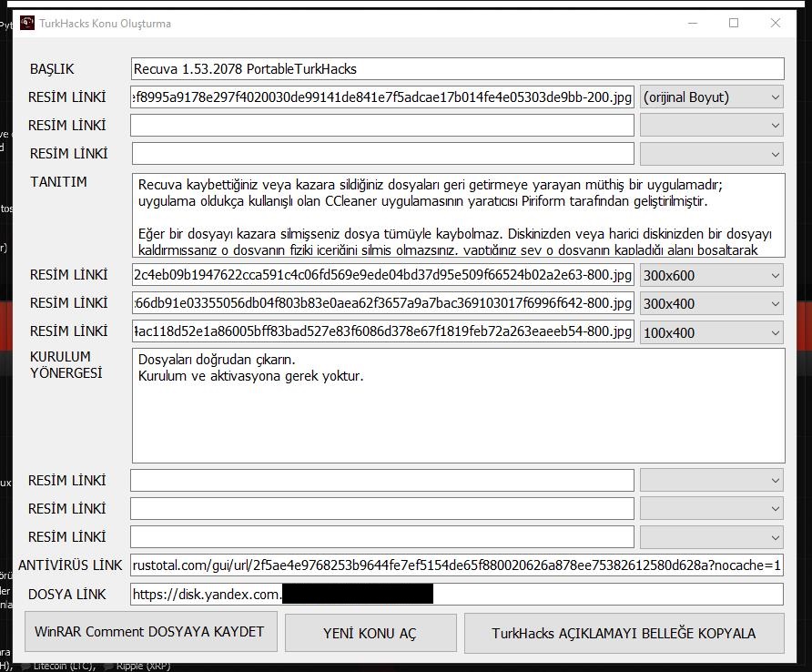Select the ANTİVİRÜS LİNK input field
Viewport: 812px width, 672px height.
pos(457,565)
